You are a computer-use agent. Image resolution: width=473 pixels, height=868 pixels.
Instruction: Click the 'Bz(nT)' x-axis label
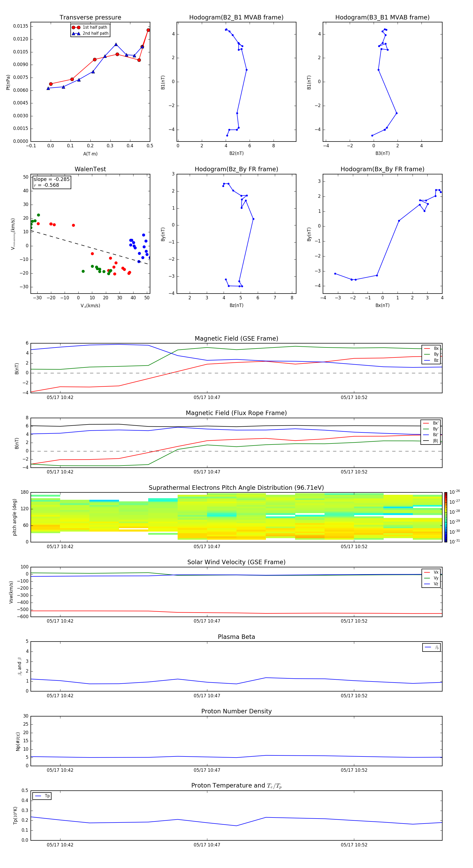tap(236, 305)
